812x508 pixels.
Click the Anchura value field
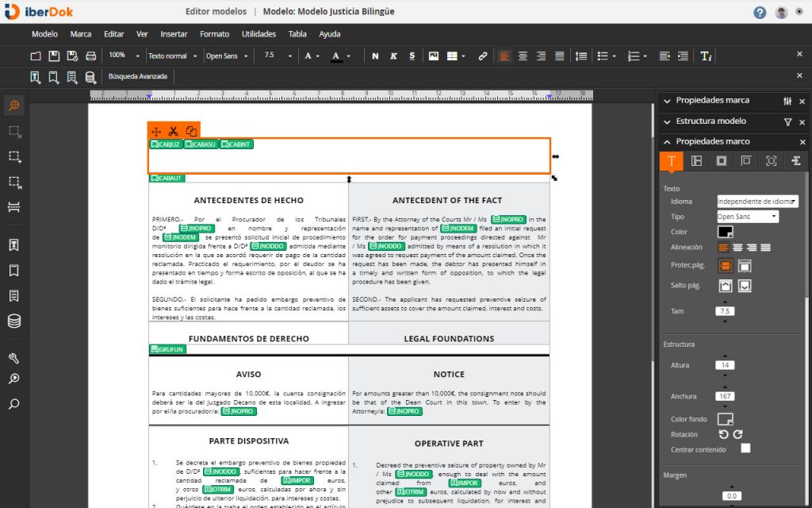click(x=725, y=397)
